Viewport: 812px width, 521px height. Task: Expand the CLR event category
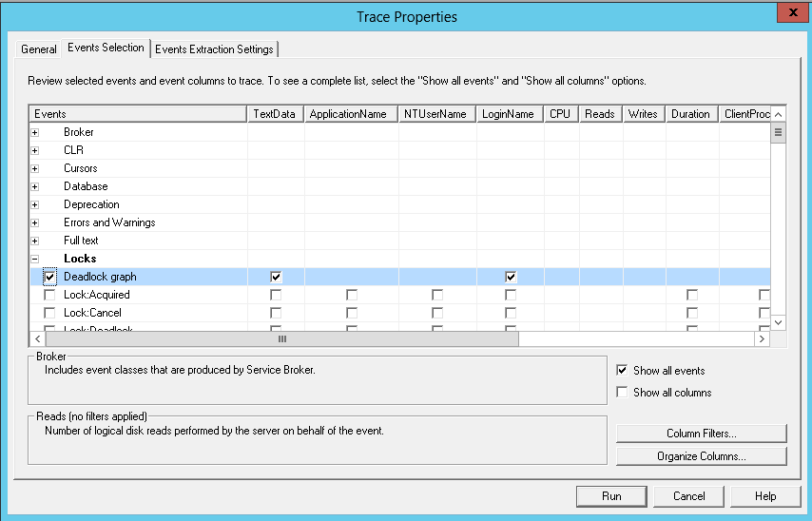(x=35, y=150)
